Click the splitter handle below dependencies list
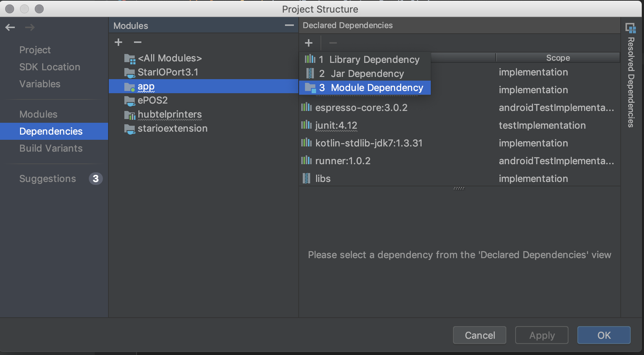 point(459,188)
